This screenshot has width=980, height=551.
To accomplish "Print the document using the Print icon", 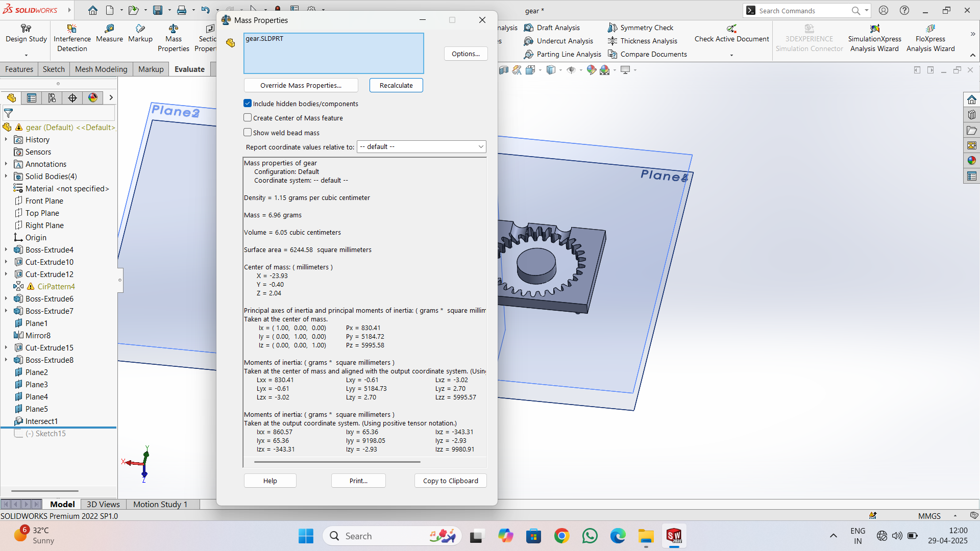I will [x=182, y=10].
